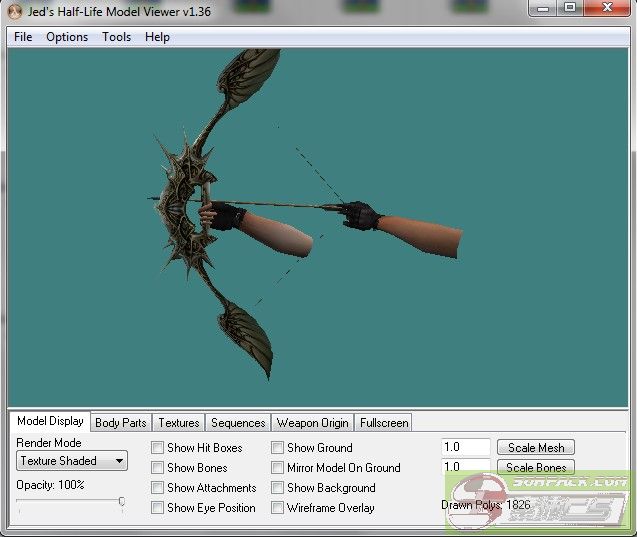
Task: Open the Options menu
Action: pos(67,37)
